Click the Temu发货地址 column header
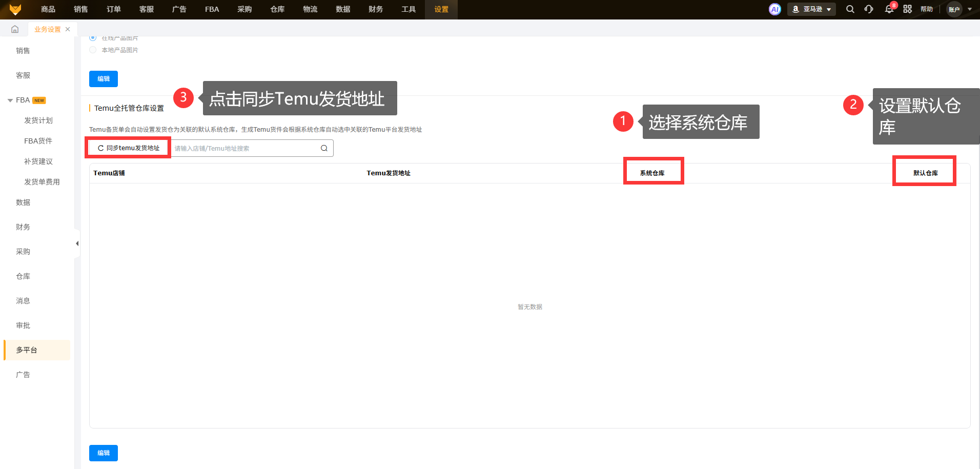Image resolution: width=980 pixels, height=469 pixels. click(389, 173)
